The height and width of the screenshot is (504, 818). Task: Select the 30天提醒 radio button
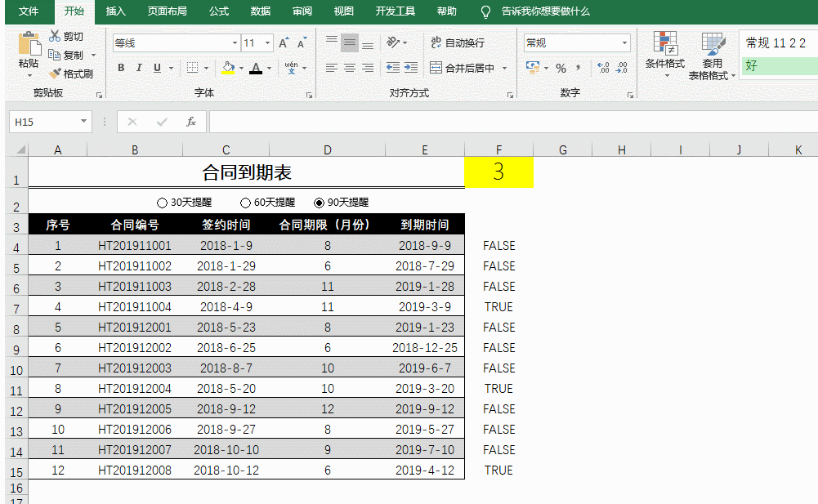pyautogui.click(x=161, y=203)
